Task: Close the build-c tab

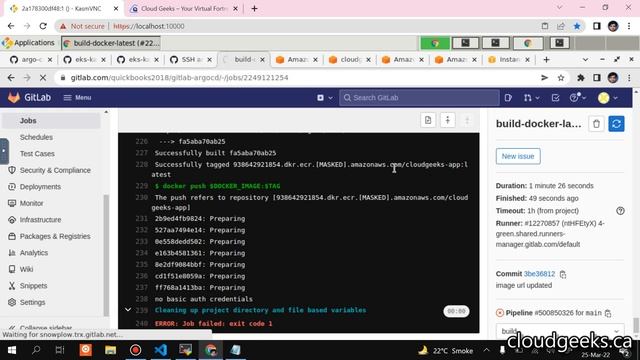Action: pyautogui.click(x=262, y=60)
